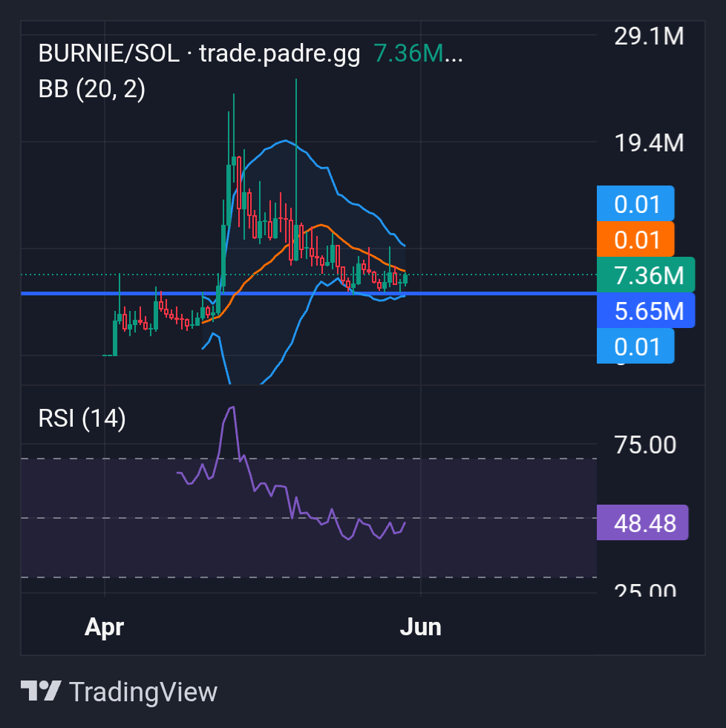Click the blue 5.65M horizontal line label
The image size is (726, 728).
tap(646, 310)
